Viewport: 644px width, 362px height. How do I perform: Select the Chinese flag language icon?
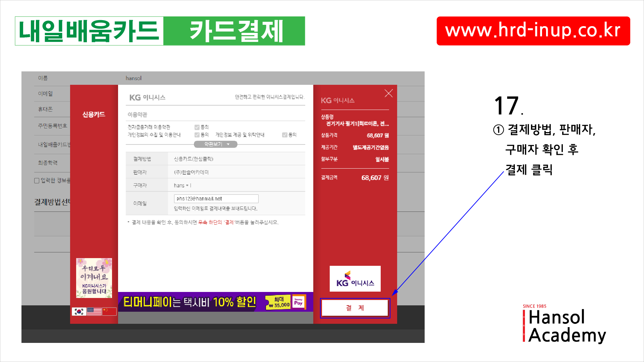point(109,311)
